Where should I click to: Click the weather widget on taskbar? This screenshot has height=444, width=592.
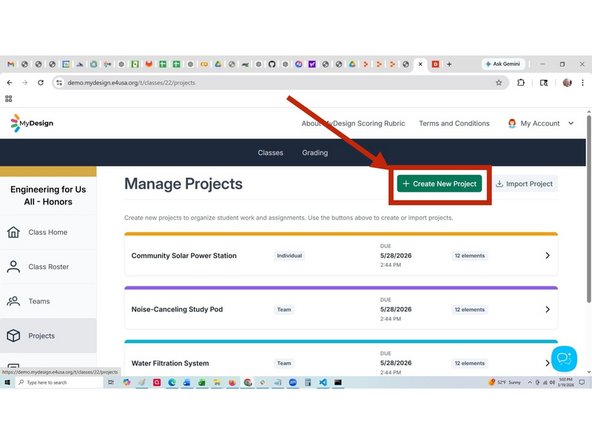point(505,382)
